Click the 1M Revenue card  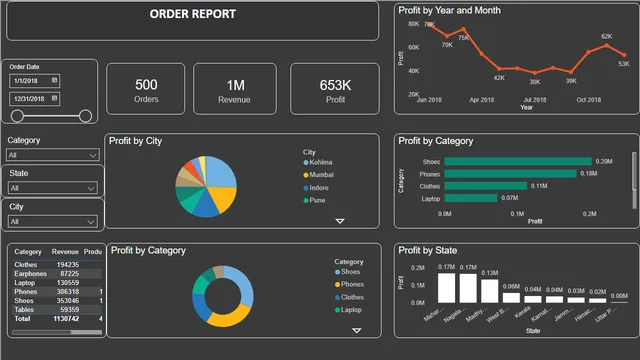(235, 89)
